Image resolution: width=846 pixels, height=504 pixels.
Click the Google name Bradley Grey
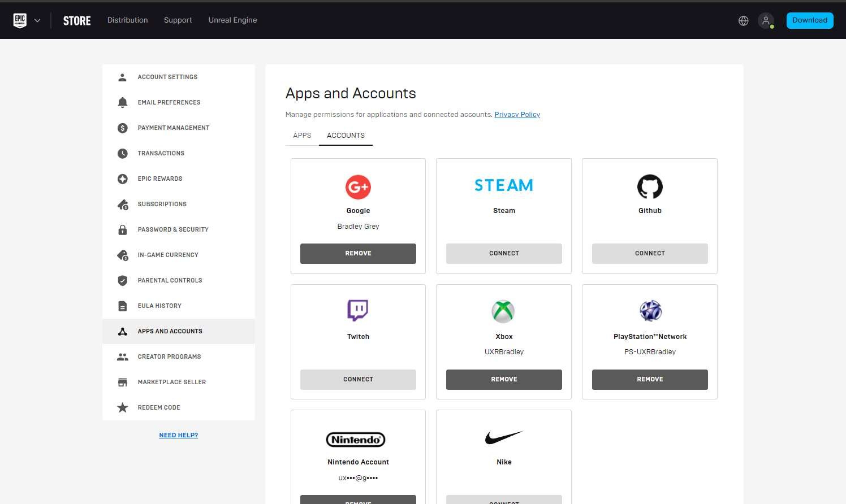tap(358, 227)
